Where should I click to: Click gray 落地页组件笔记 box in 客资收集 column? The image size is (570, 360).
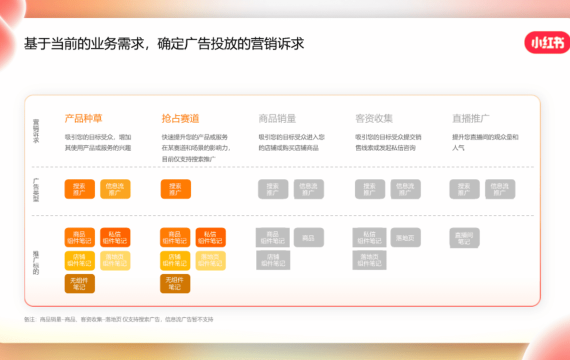coord(369,260)
